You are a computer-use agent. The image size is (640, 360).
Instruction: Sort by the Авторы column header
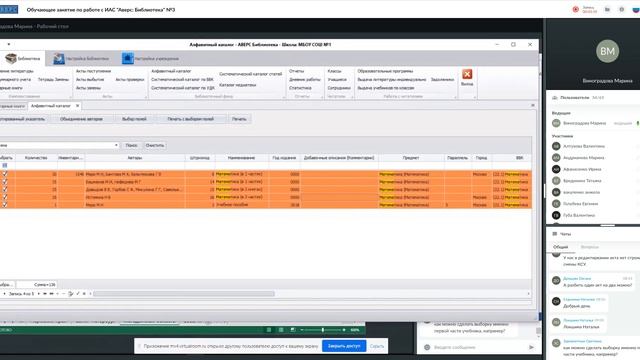[x=135, y=158]
